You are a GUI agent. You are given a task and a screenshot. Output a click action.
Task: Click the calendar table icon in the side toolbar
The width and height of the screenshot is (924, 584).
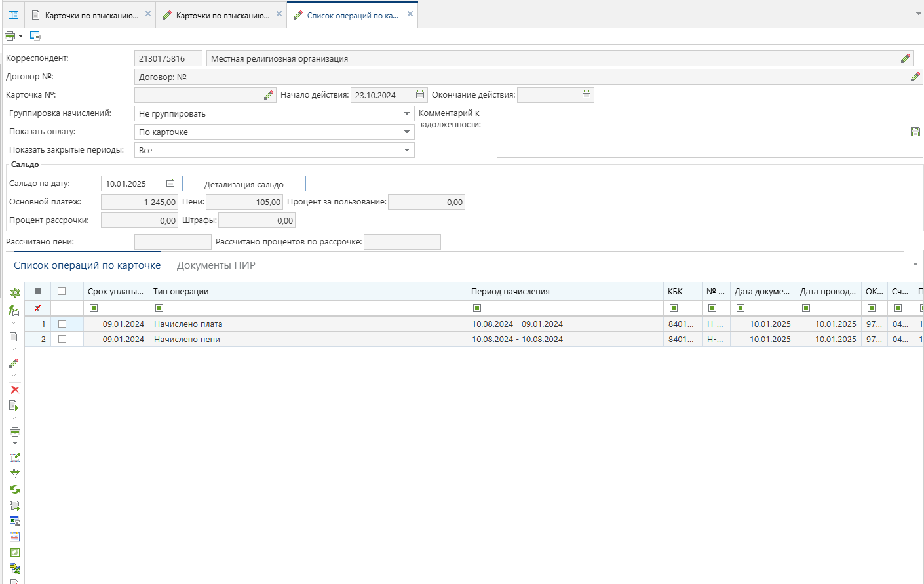(x=15, y=537)
